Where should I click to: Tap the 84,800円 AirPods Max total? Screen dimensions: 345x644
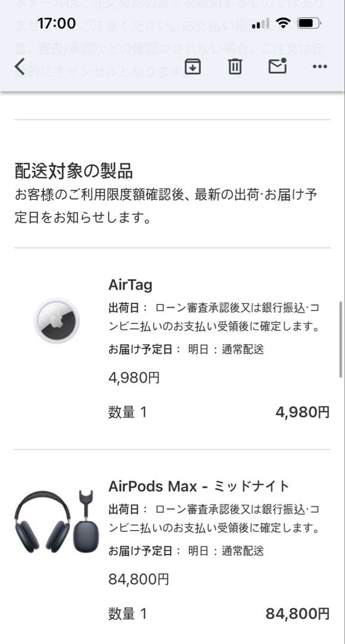coord(298,613)
